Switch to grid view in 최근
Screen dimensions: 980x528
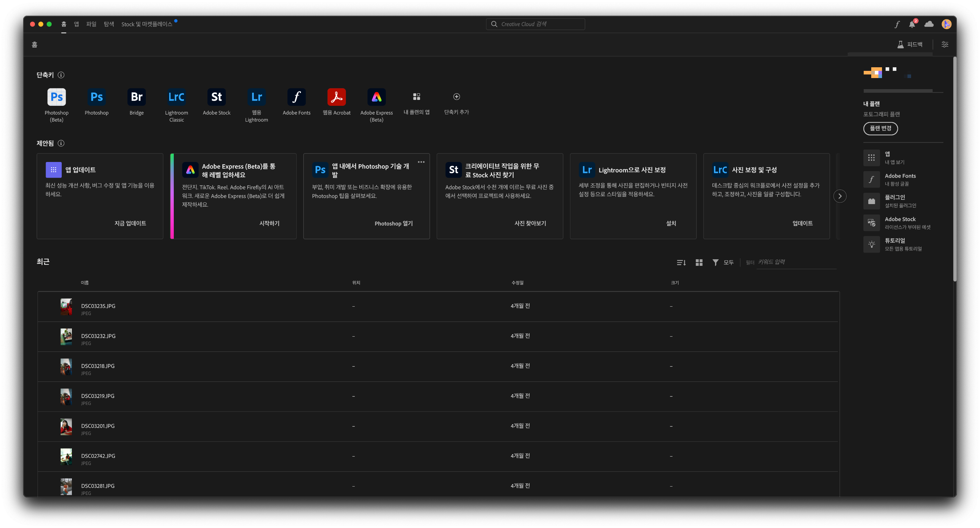pyautogui.click(x=699, y=263)
